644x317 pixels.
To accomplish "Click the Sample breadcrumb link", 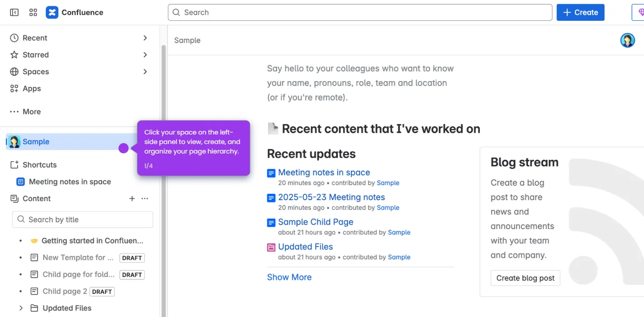I will (187, 40).
